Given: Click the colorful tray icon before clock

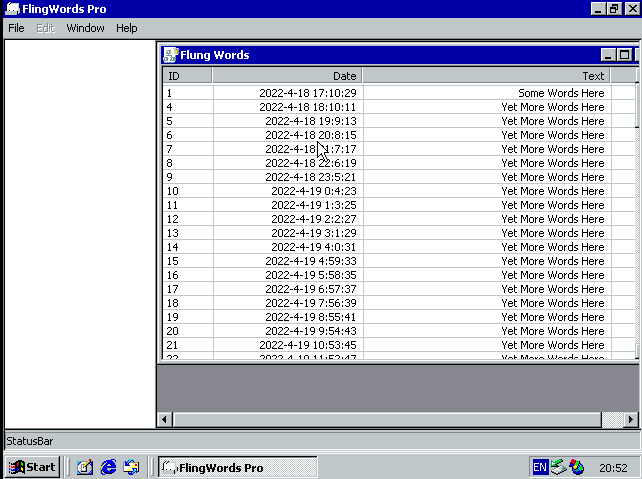Looking at the screenshot, I should [576, 467].
